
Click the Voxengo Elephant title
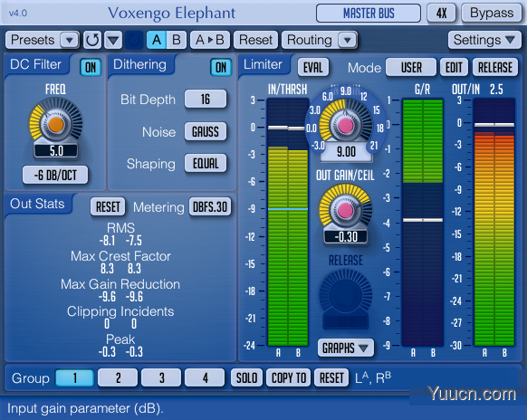(x=171, y=14)
